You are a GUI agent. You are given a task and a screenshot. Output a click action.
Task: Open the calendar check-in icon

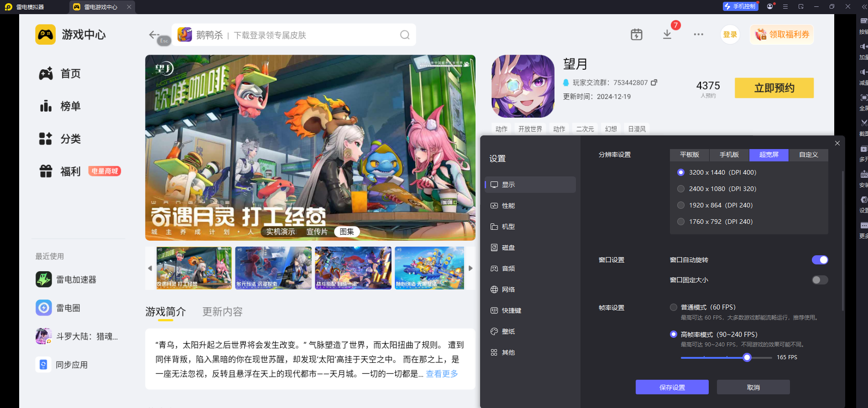(637, 35)
